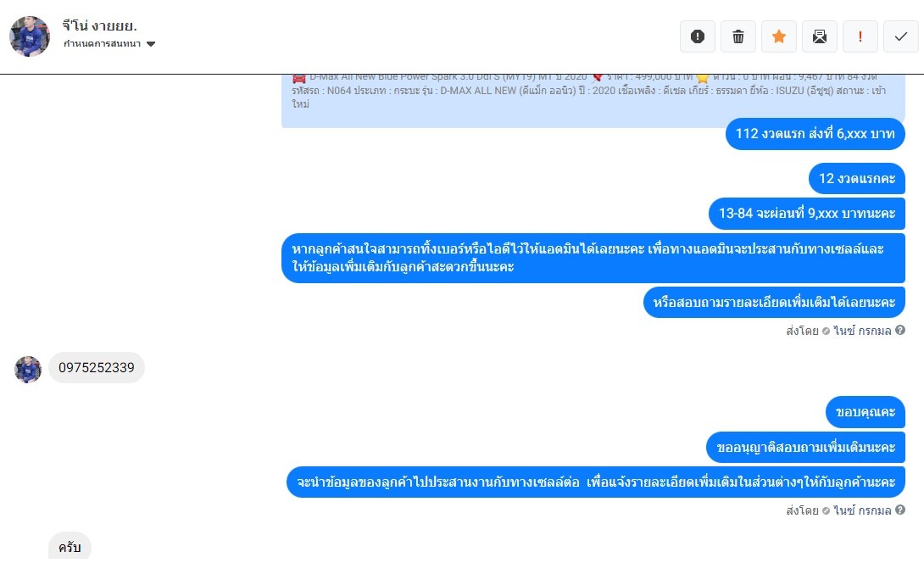Click the help icon after first ไนซ์ กรกมล
The image size is (924, 563).
pos(899,330)
